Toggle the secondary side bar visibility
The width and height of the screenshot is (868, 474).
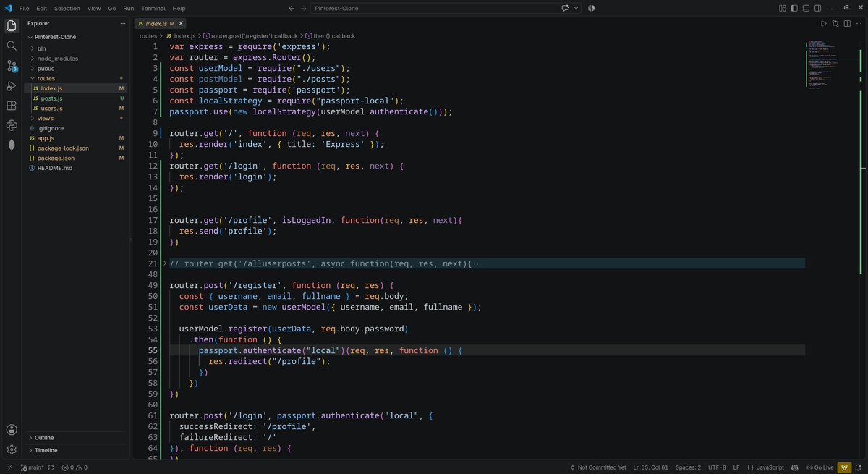click(x=818, y=8)
